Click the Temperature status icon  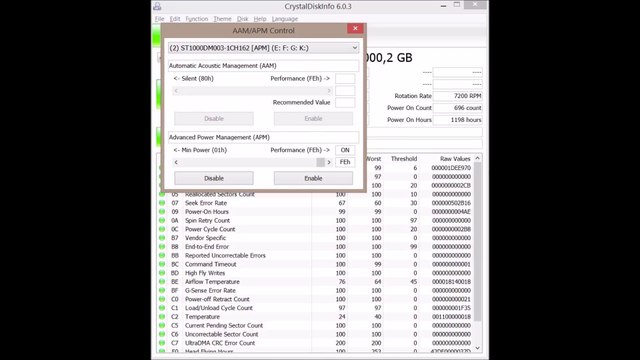[162, 317]
